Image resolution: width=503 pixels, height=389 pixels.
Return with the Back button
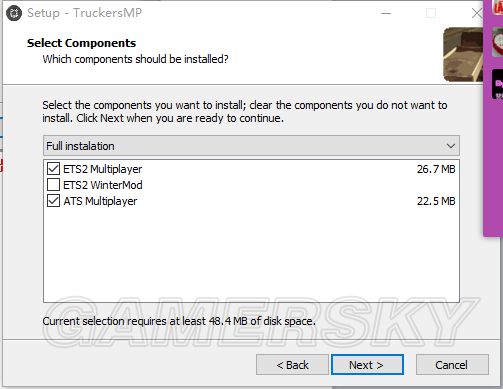pos(292,365)
